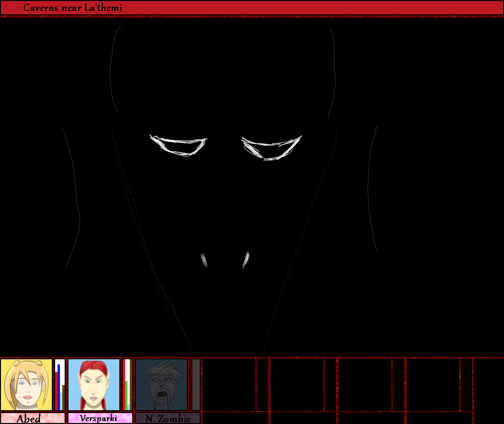Select Versparki's red-haired elf portrait
The width and height of the screenshot is (504, 424).
94,385
